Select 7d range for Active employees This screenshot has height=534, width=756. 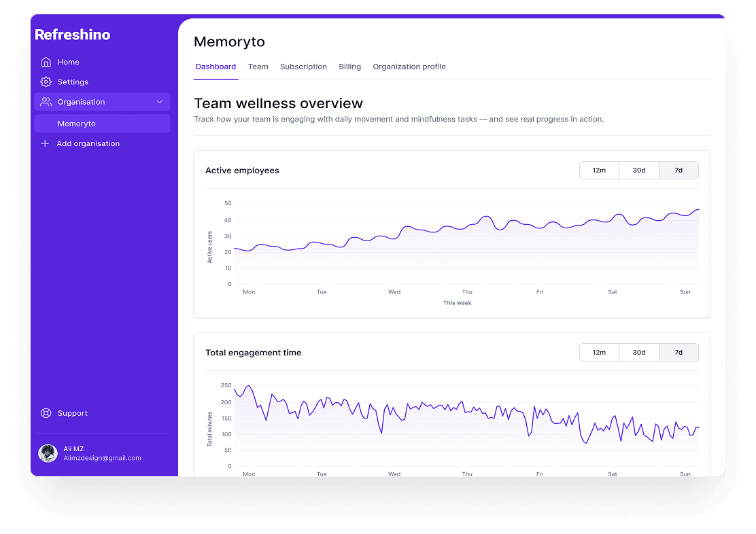[x=678, y=171]
